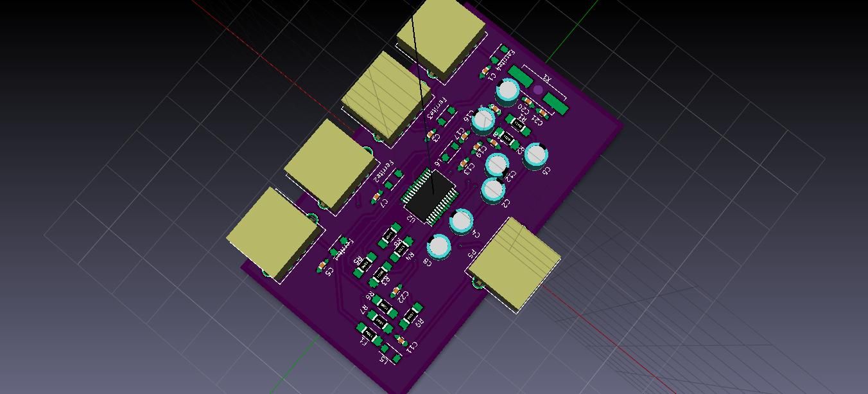Click electrolytic capacitor C5
The image size is (868, 394).
point(535,156)
